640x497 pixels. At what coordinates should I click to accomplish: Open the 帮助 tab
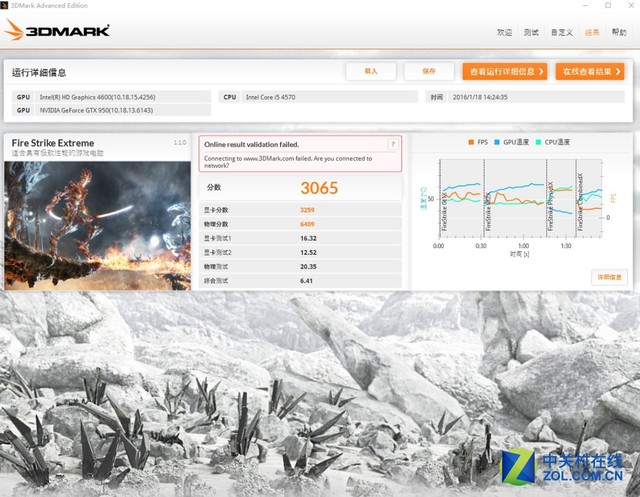[619, 32]
